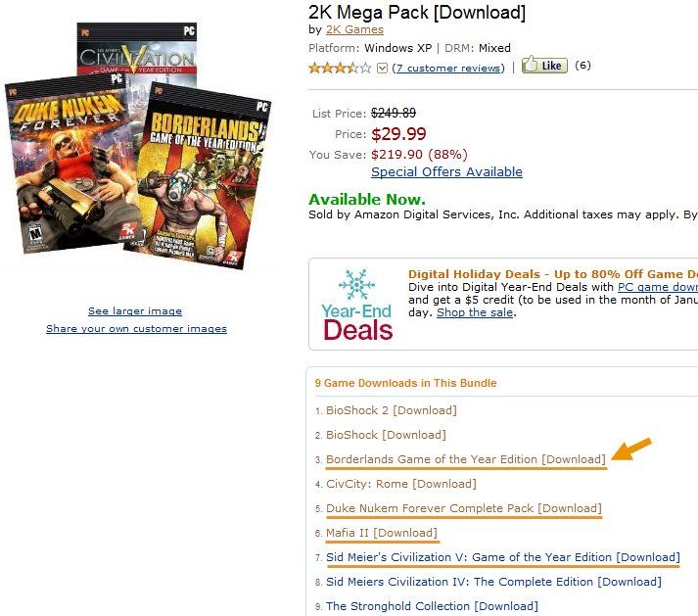Open BioShock 2 [Download] bundle item

coord(392,410)
